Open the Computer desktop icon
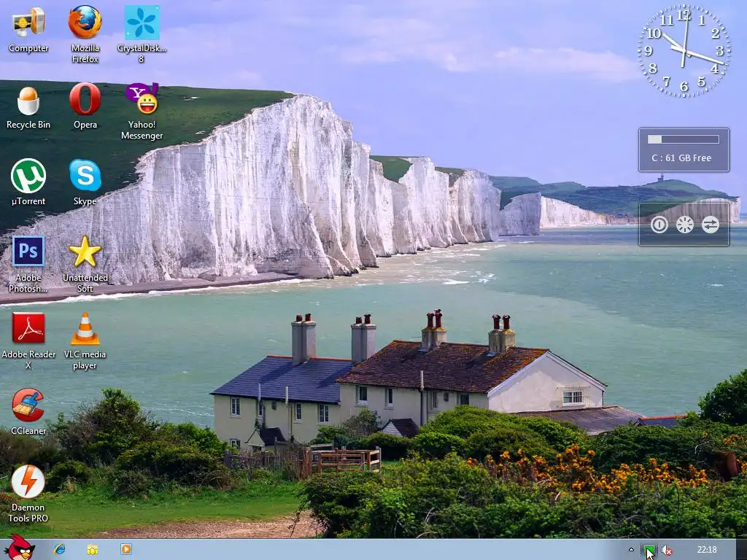The height and width of the screenshot is (560, 747). click(x=28, y=29)
